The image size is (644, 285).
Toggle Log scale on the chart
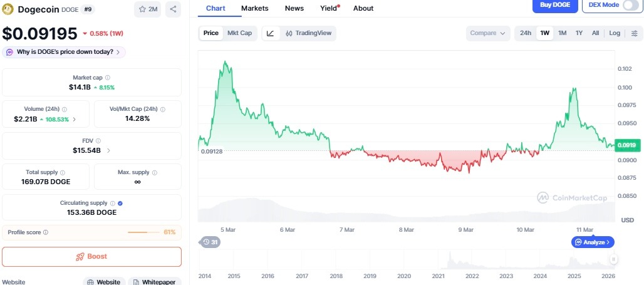(x=615, y=33)
